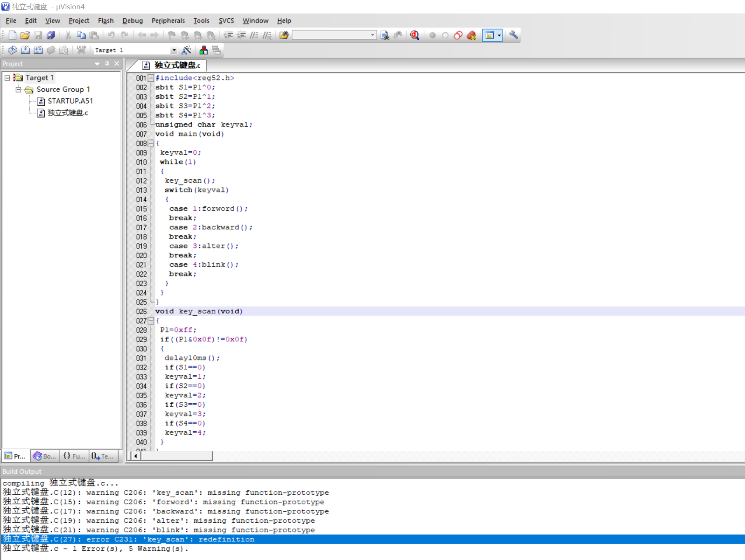Switch to the Books panel tab
745x560 pixels.
(x=45, y=456)
